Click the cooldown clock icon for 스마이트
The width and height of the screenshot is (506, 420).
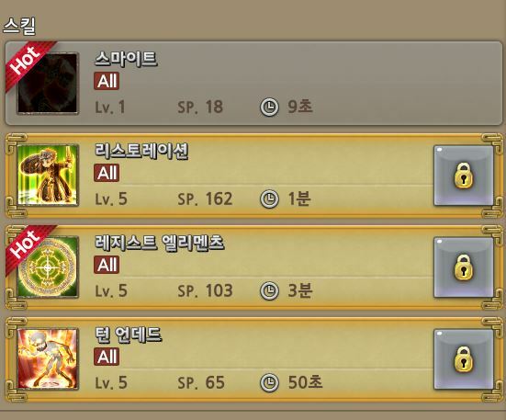269,107
